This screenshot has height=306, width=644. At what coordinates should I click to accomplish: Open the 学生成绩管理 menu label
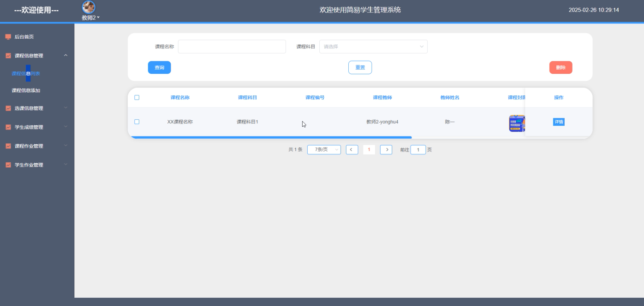(29, 127)
